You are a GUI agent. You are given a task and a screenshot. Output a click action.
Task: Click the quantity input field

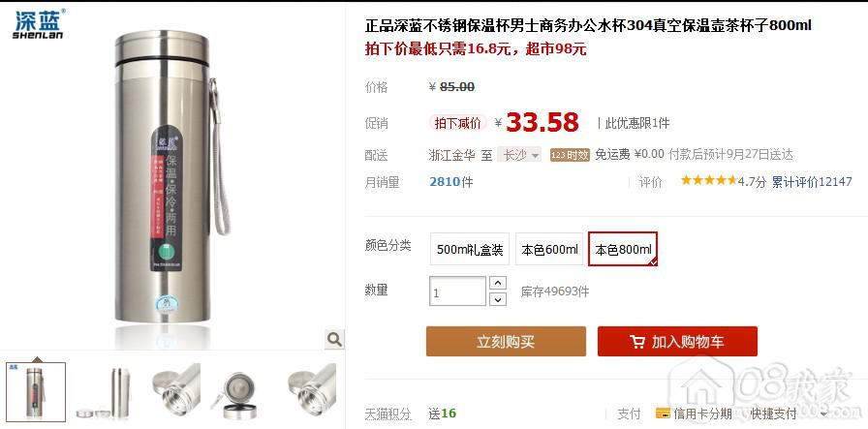[458, 291]
